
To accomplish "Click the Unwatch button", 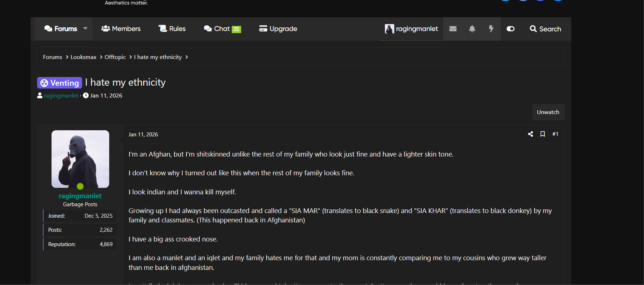I will [x=548, y=112].
